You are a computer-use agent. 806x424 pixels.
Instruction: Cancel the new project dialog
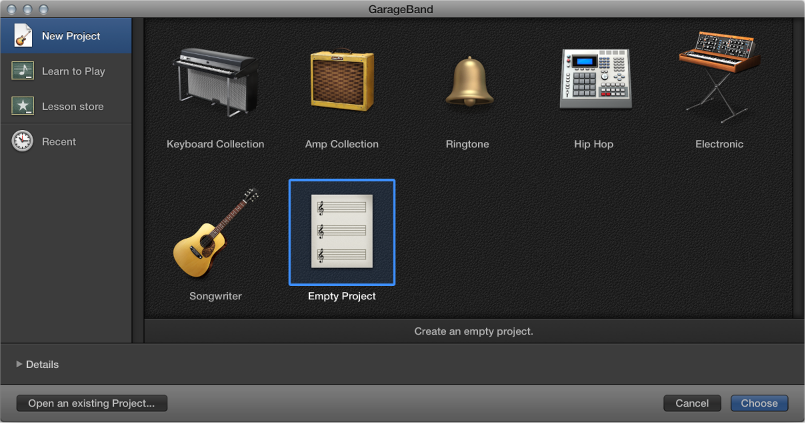point(692,403)
